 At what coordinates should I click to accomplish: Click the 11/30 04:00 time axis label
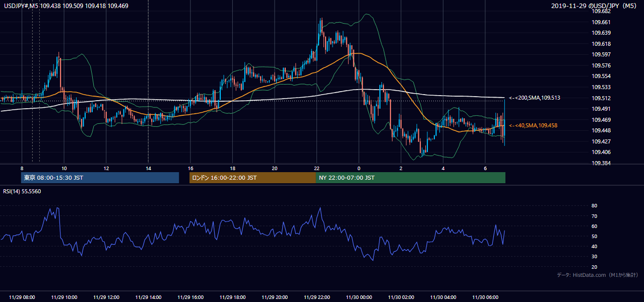click(x=443, y=297)
